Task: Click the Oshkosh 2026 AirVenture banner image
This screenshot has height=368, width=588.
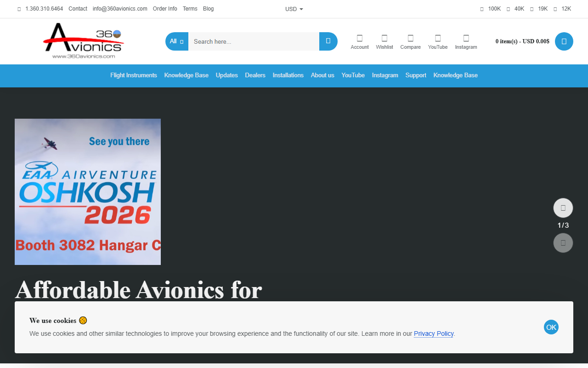Action: click(88, 192)
